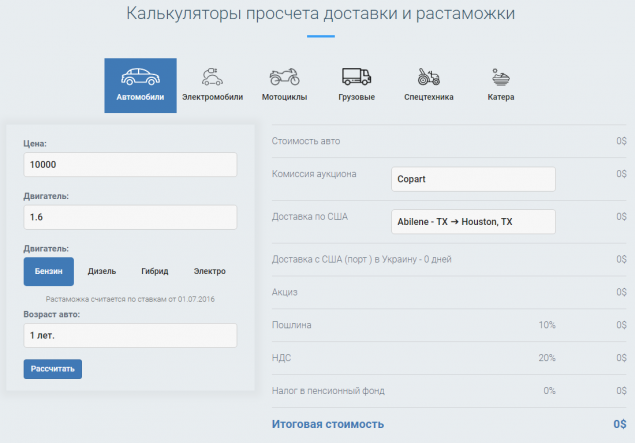Screen dimensions: 635x443
Task: Click the 0% pension tax rate
Action: point(549,391)
